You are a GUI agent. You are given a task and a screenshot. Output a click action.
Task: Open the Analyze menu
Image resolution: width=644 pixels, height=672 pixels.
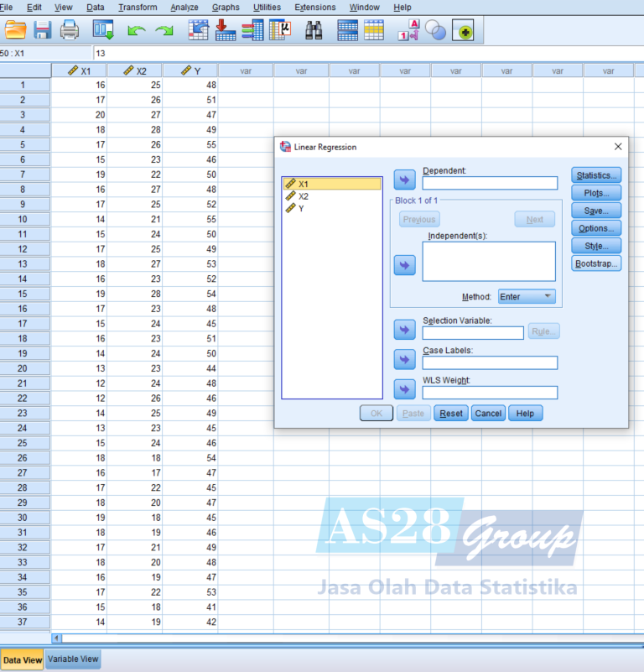[184, 8]
